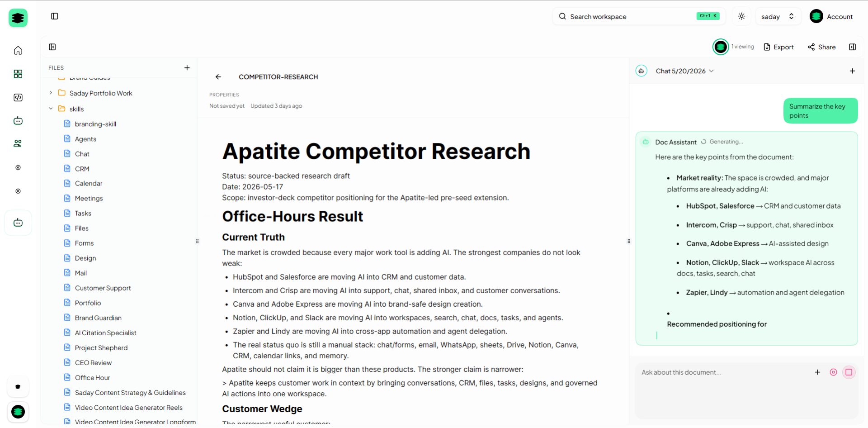Click the Home icon in left sidebar

coord(18,50)
